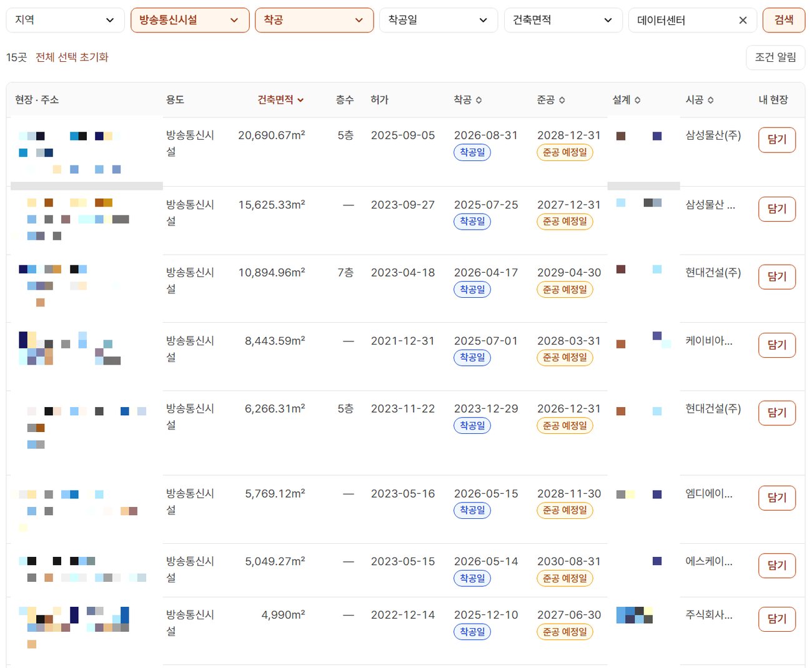
Task: Click 착공일 badge under 2023-12-29
Action: coord(472,426)
